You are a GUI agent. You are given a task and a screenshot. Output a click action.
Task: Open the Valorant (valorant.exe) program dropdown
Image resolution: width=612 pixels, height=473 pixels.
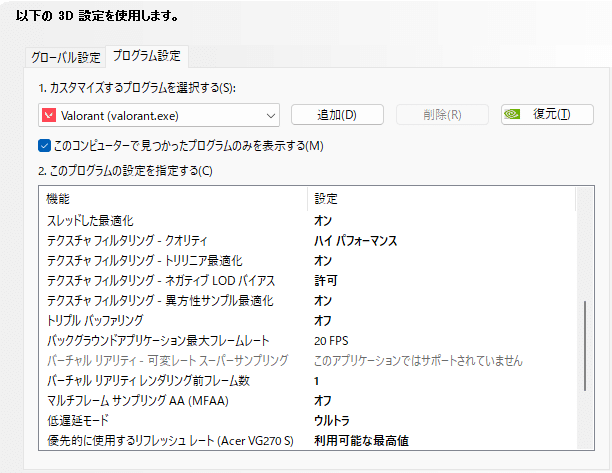pos(159,116)
